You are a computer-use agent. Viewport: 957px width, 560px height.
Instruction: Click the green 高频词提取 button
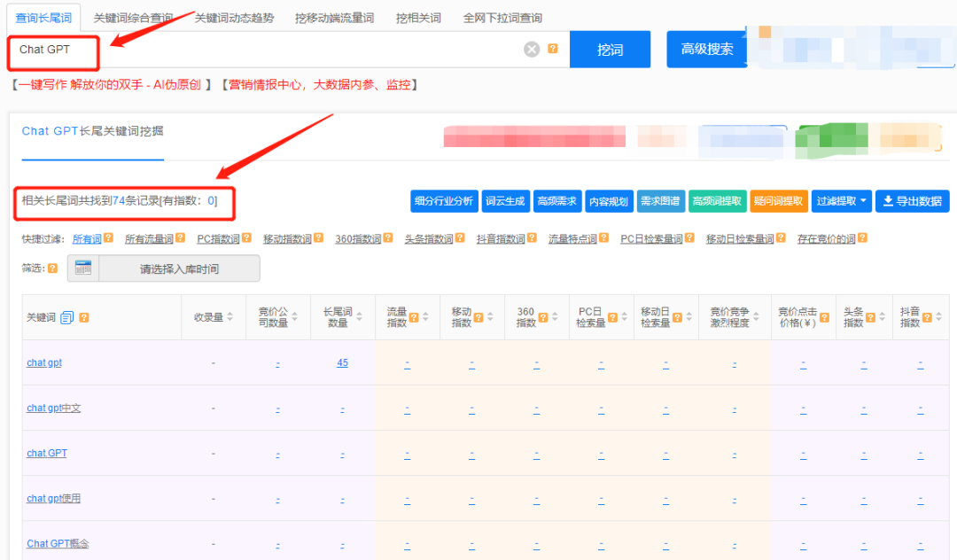717,201
